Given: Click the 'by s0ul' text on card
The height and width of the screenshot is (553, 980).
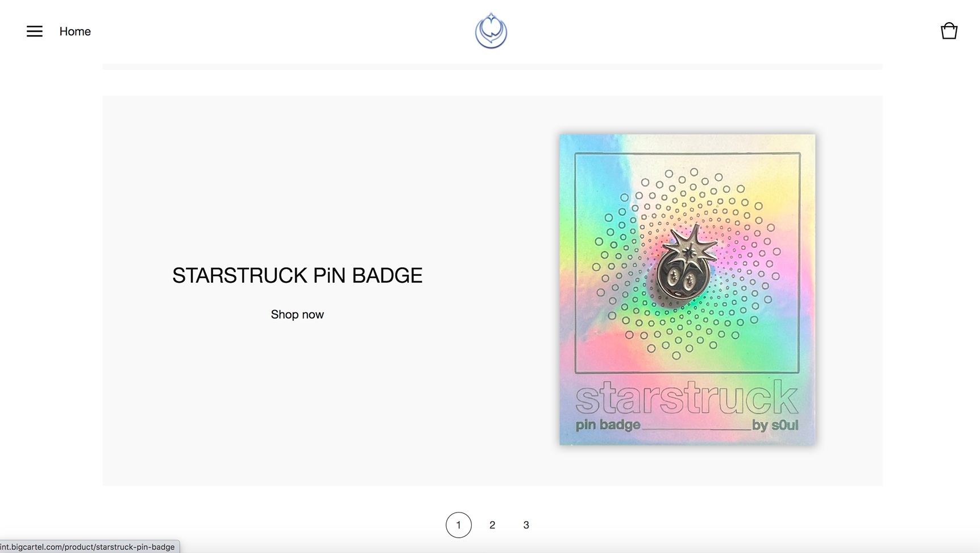Looking at the screenshot, I should click(775, 425).
